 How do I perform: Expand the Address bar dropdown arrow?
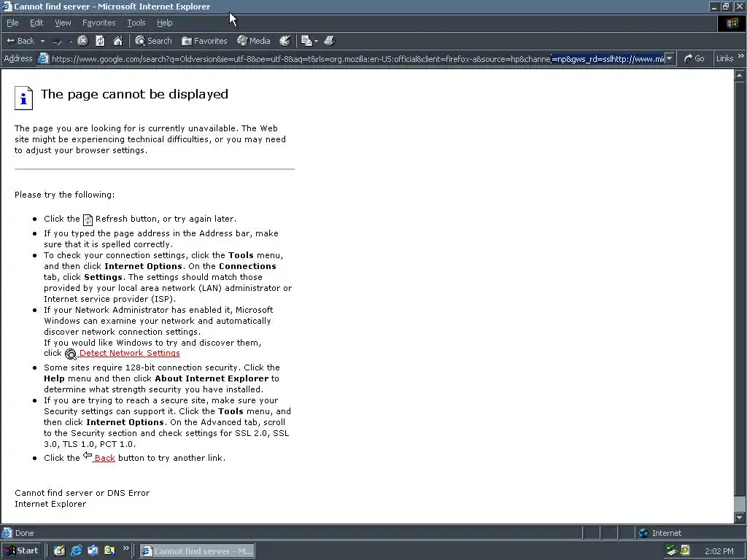coord(670,59)
